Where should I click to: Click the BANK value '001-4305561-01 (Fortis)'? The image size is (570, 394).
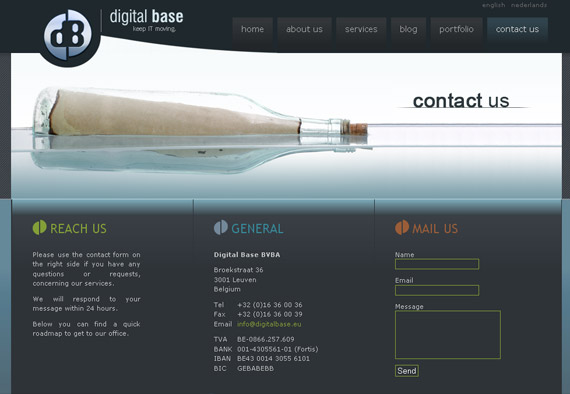278,349
